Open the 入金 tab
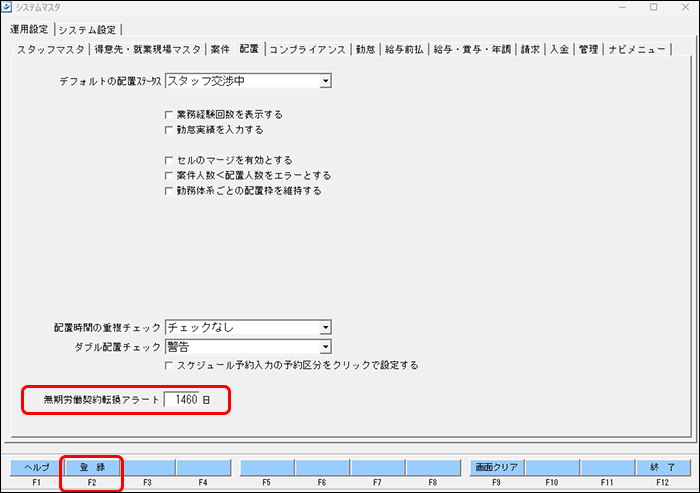This screenshot has height=493, width=700. [x=559, y=49]
